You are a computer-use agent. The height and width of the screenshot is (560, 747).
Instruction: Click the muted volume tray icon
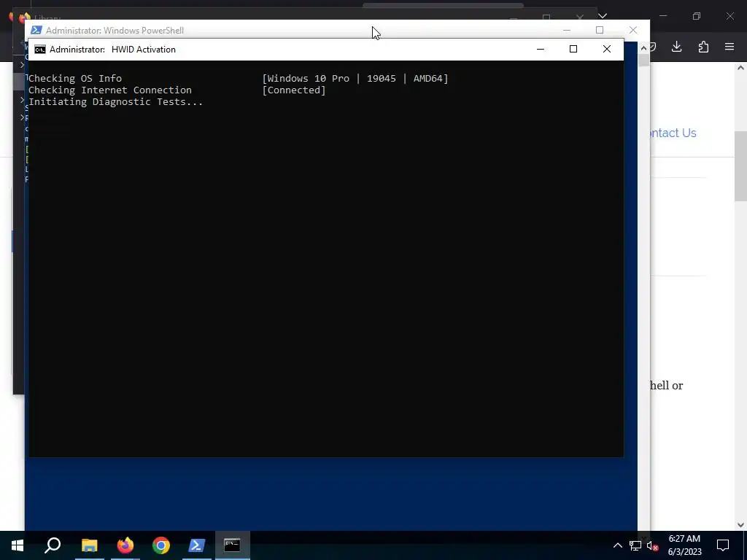pyautogui.click(x=652, y=545)
